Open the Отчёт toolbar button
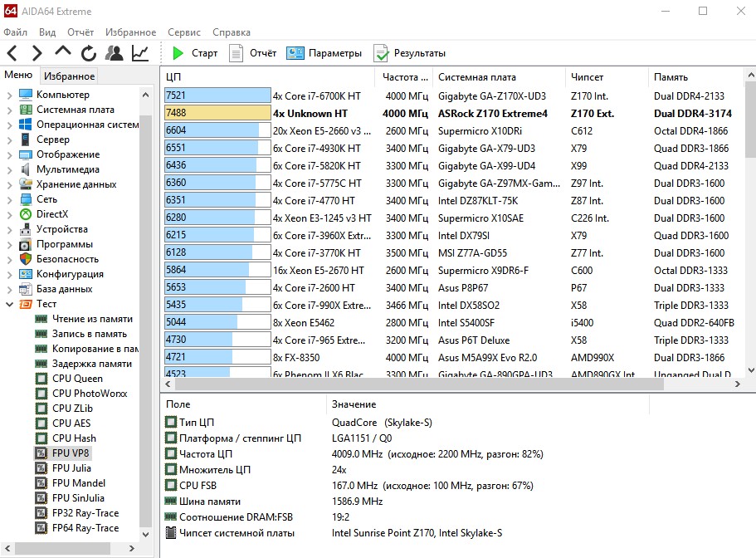This screenshot has height=558, width=756. [x=253, y=53]
